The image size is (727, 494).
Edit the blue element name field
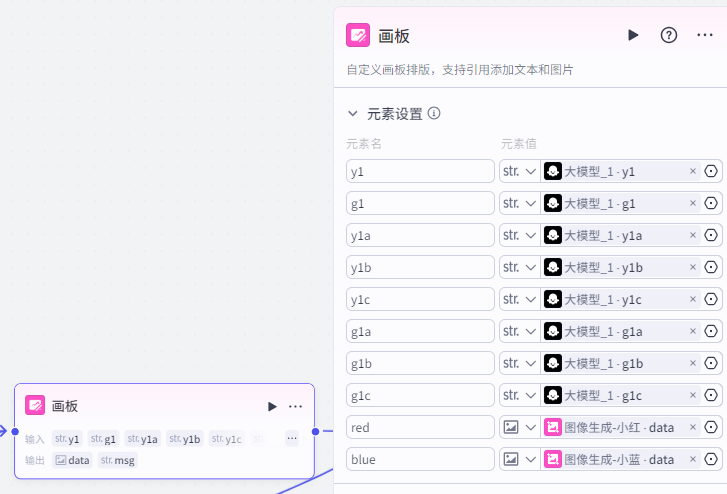tap(420, 460)
